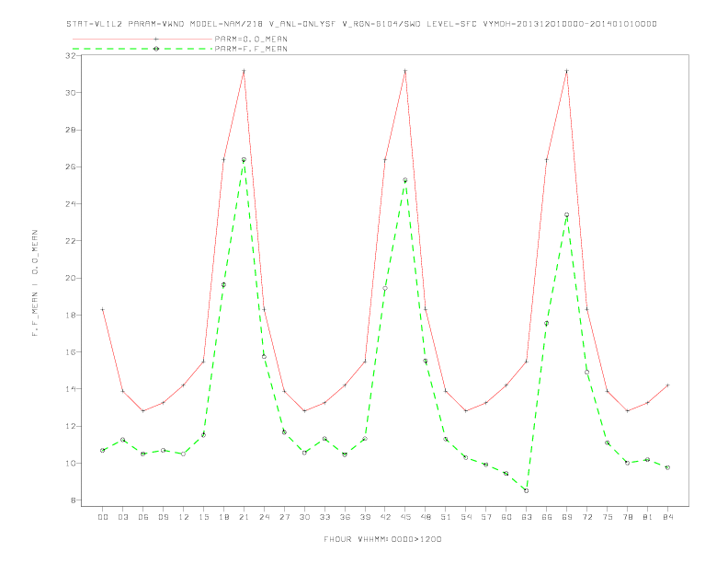This screenshot has height=563, width=728.
Task: Click x-axis tick label 57
Action: point(486,517)
